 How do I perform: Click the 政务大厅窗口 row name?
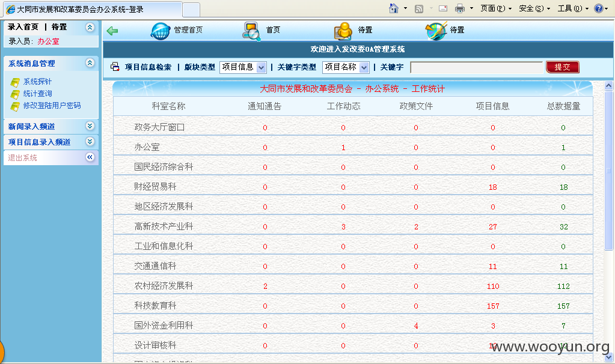pyautogui.click(x=159, y=127)
